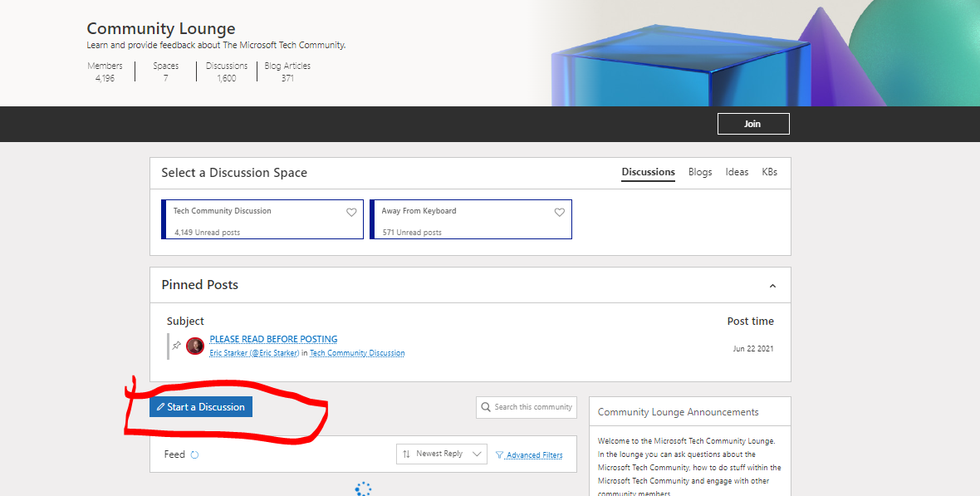
Task: Open Eric Starker's avatar picture
Action: (x=195, y=346)
